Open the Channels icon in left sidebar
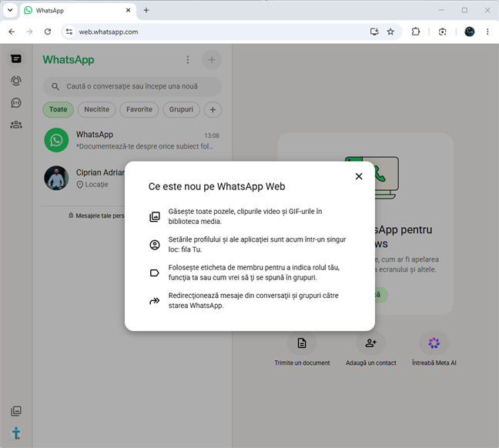Screen dimensions: 499x448 coord(16,103)
